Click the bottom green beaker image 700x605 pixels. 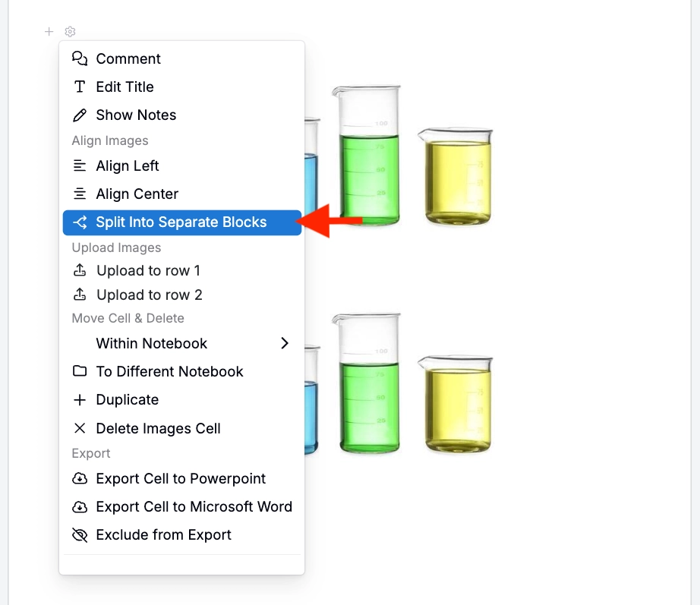[x=367, y=383]
